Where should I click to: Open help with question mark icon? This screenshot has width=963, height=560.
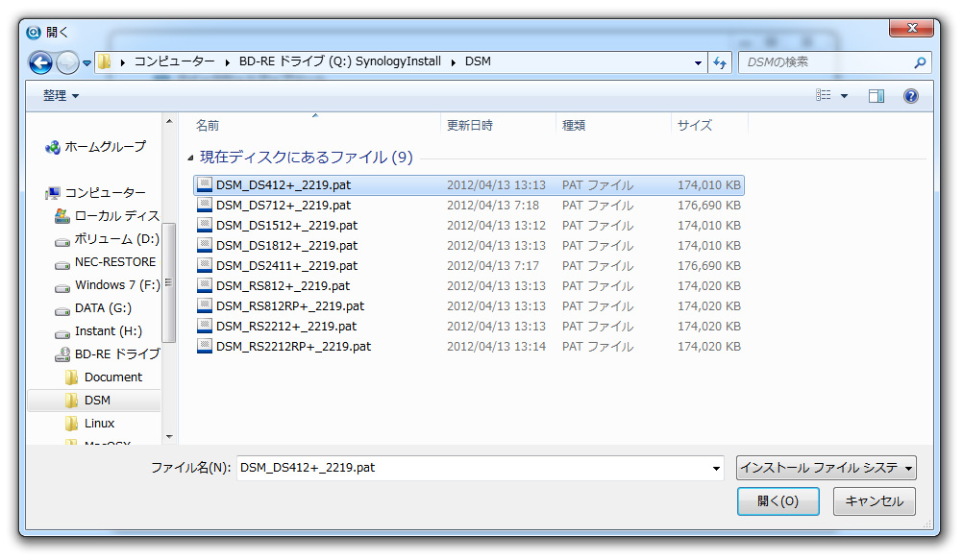[911, 96]
